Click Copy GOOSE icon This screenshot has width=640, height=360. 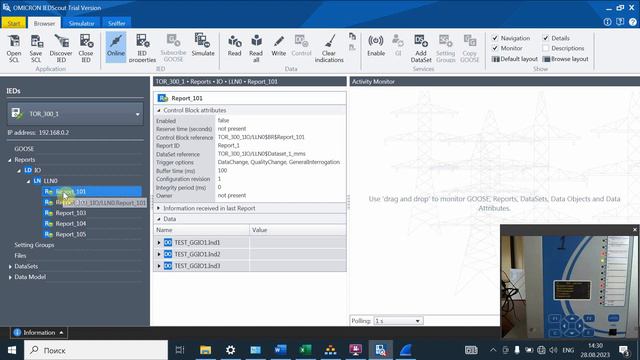coord(469,48)
